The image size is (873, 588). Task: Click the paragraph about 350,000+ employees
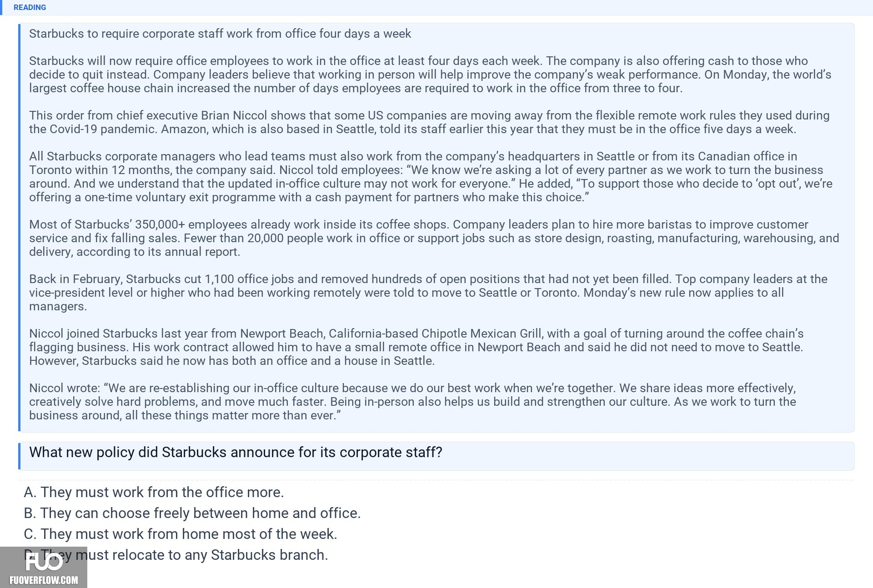[x=434, y=238]
